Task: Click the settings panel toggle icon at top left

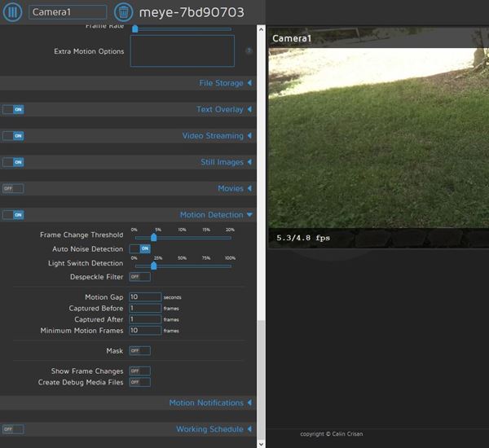Action: pos(12,12)
